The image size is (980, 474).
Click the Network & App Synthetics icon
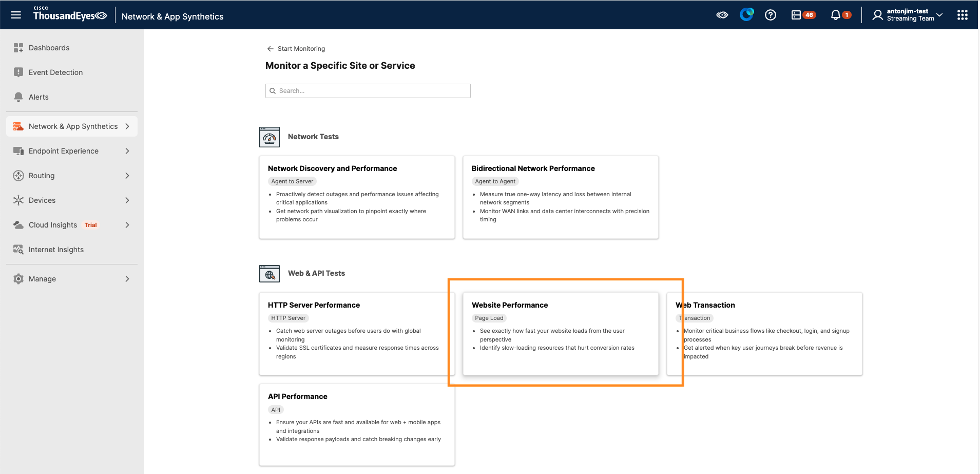(x=18, y=126)
